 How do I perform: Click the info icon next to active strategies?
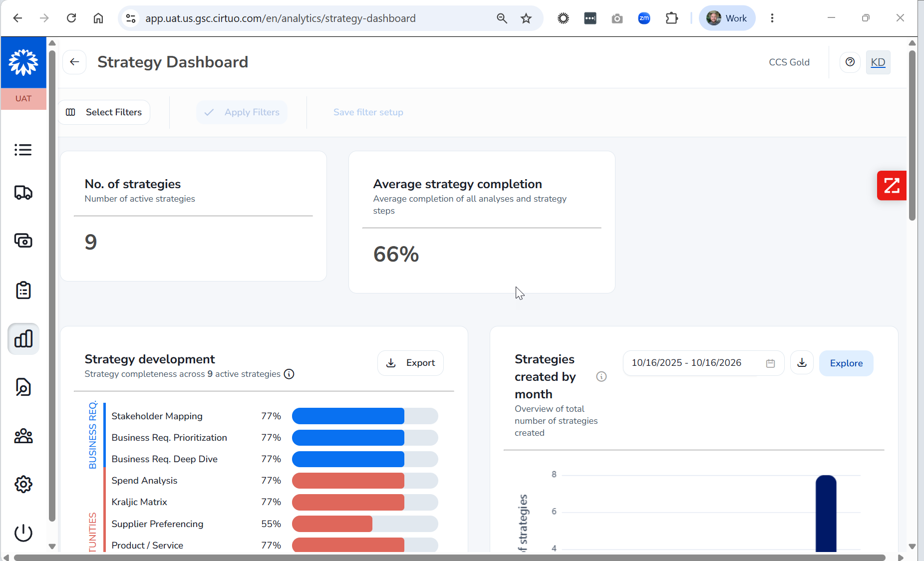[x=289, y=374]
